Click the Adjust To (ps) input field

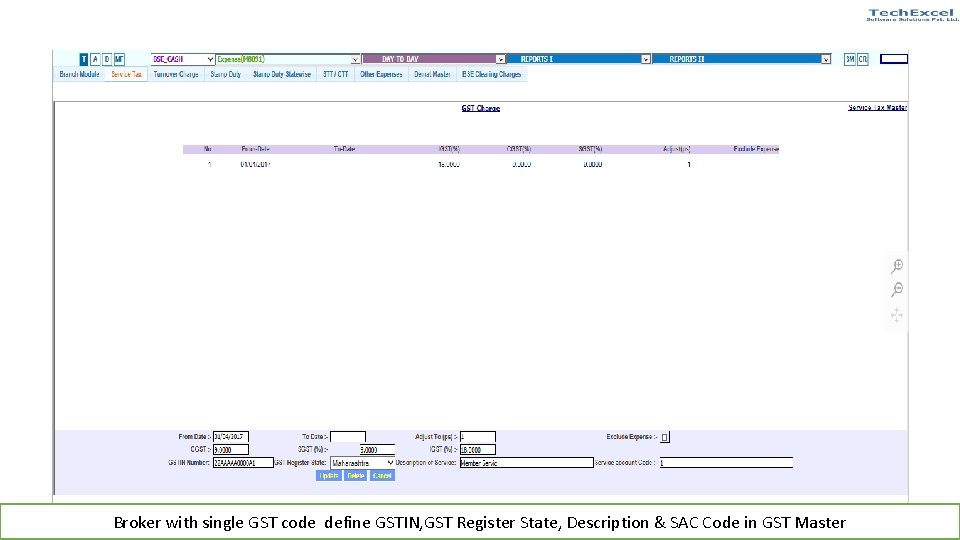coord(478,437)
